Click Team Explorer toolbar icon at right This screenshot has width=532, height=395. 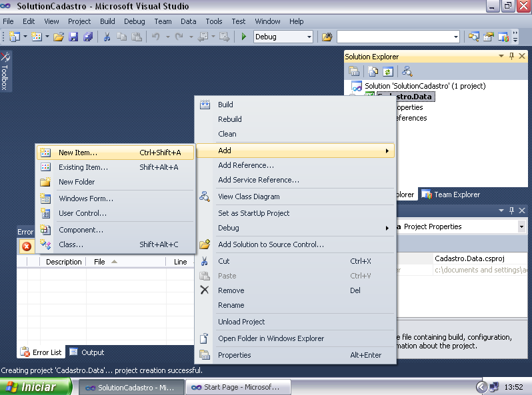coord(503,37)
